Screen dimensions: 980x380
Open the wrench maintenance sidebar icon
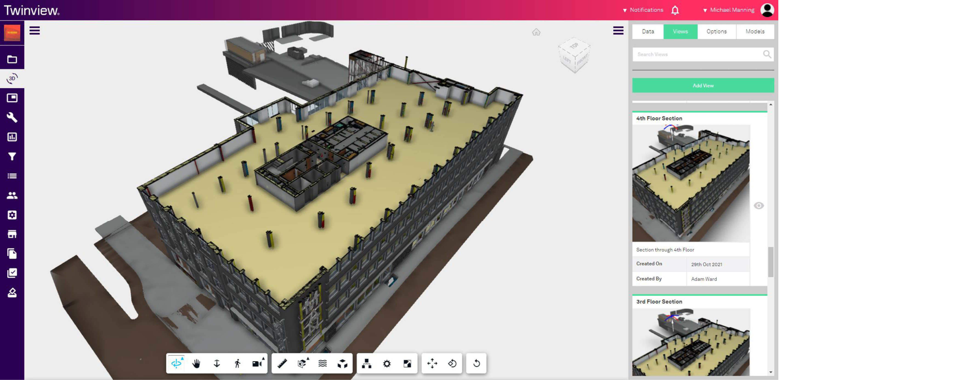point(12,118)
